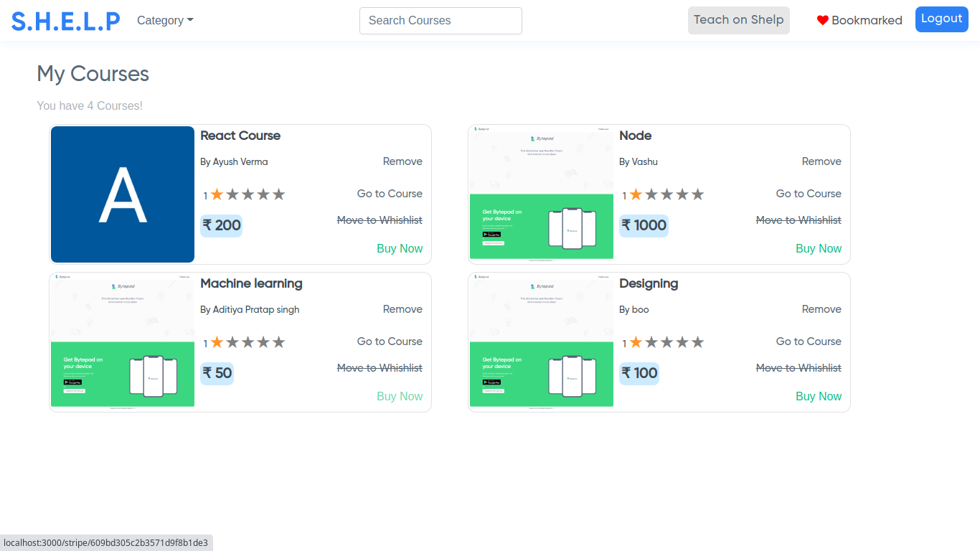Image resolution: width=980 pixels, height=551 pixels.
Task: Open the Designing course thumbnail
Action: coord(542,342)
